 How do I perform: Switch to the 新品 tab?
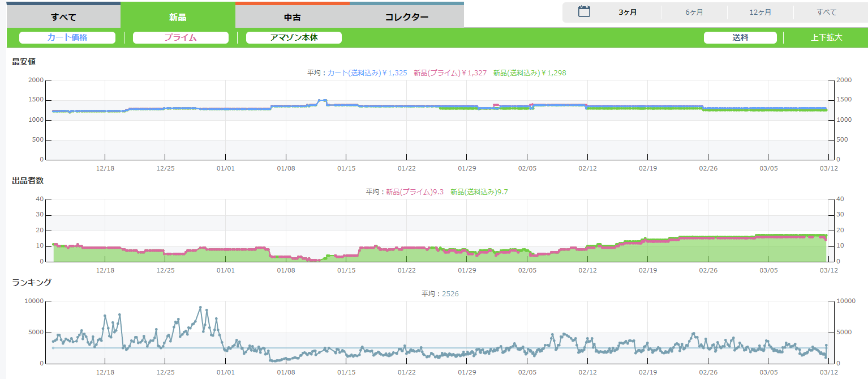[x=178, y=16]
